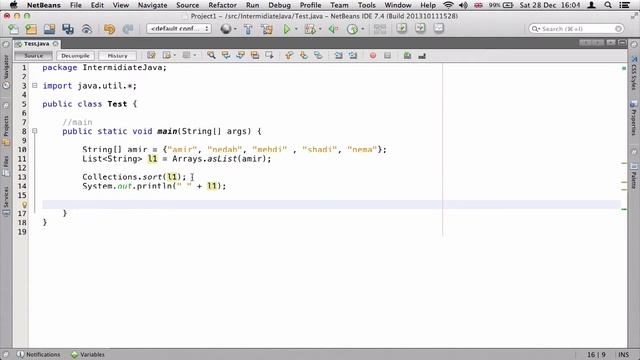This screenshot has width=640, height=360.
Task: Open the Profile Project dropdown arrow
Action: (362, 29)
